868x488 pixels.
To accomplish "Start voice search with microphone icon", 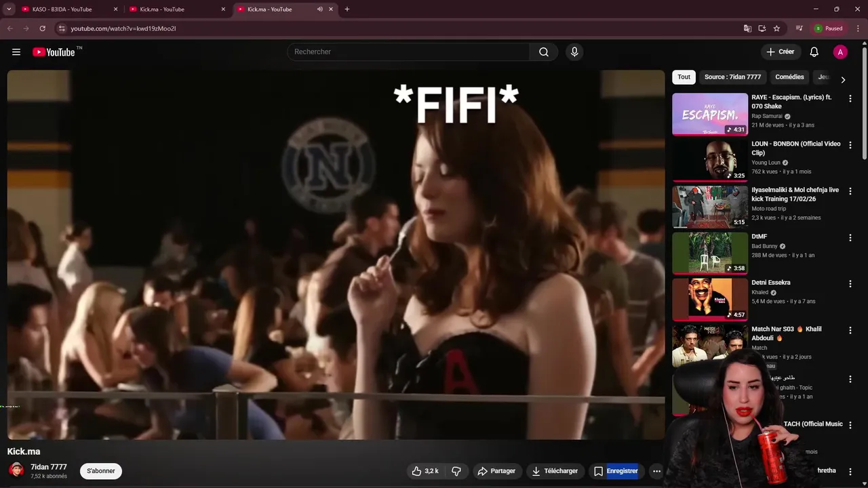I will click(x=574, y=52).
